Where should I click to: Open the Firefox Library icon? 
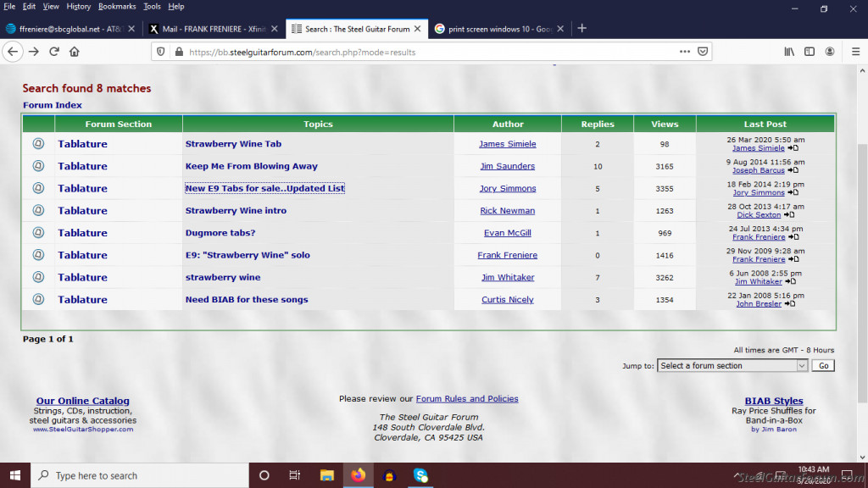click(x=788, y=52)
